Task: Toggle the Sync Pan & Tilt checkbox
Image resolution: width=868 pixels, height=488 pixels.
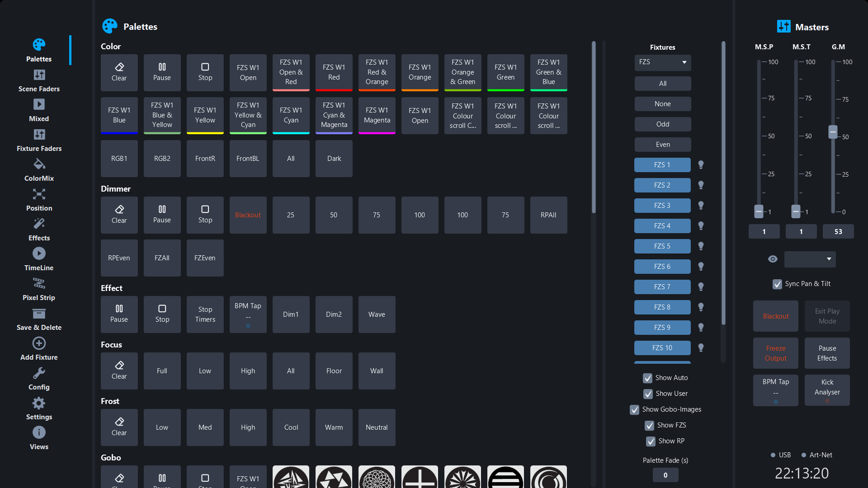Action: pos(777,284)
